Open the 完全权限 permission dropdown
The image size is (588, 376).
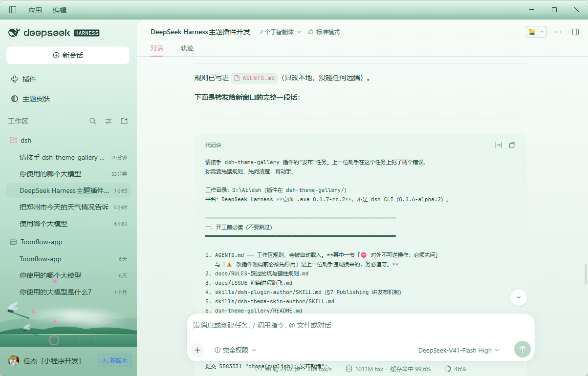tap(235, 350)
